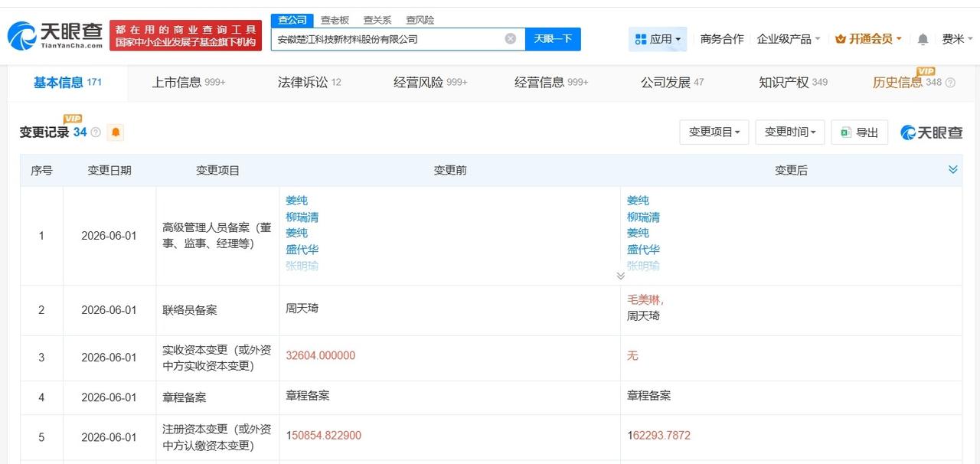
Task: Open the 费米 user account dropdown
Action: 958,39
